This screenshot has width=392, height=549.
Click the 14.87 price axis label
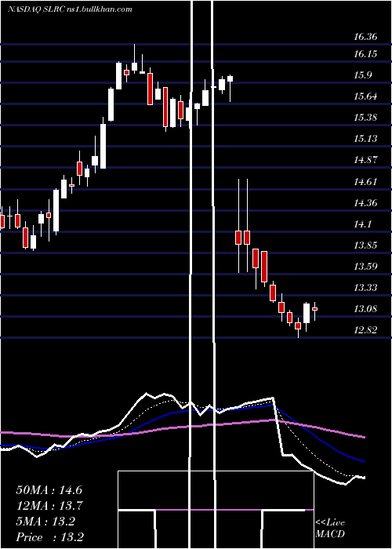click(365, 160)
